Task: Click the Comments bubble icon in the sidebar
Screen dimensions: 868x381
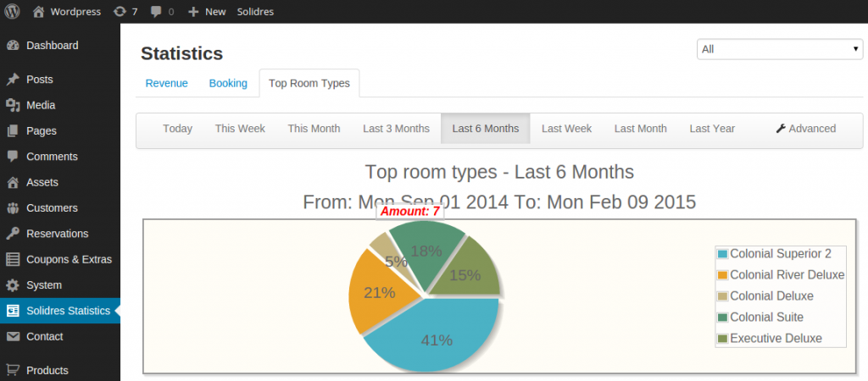Action: click(x=13, y=157)
